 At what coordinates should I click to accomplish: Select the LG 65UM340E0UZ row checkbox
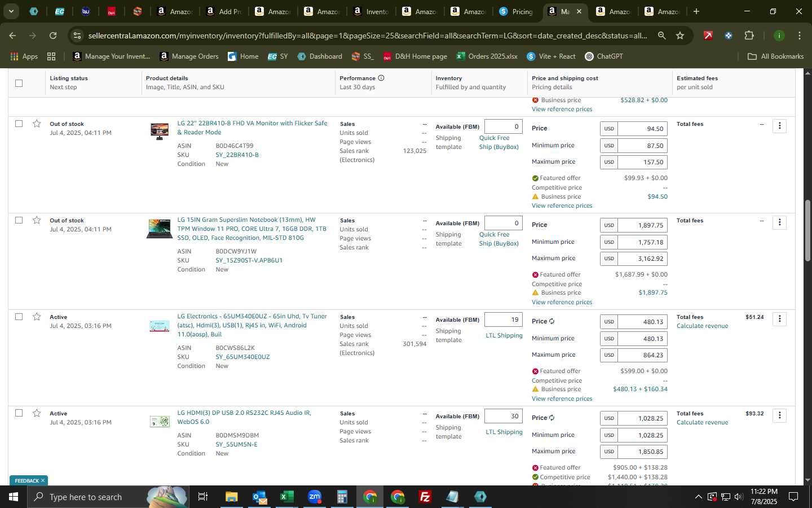coord(19,317)
